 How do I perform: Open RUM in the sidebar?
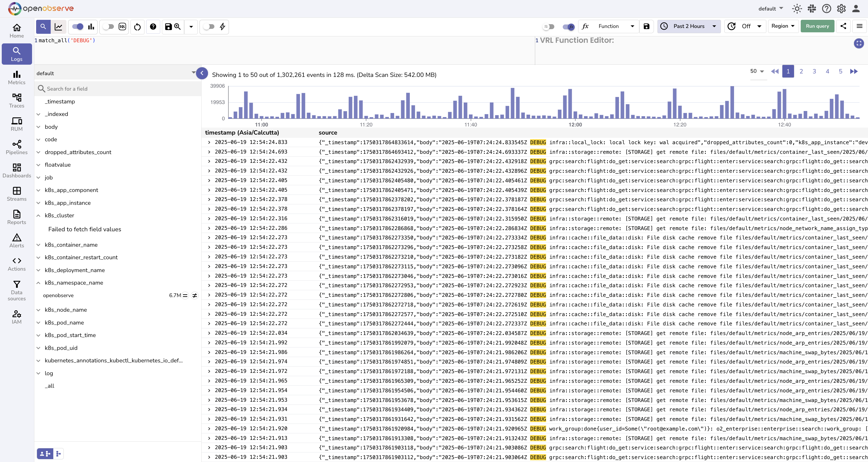17,124
